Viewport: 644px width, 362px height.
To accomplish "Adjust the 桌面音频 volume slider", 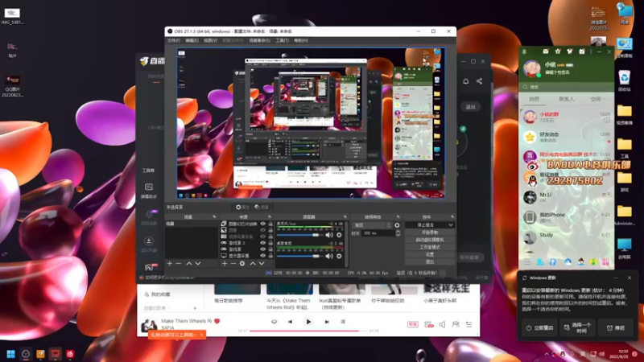I will (299, 256).
